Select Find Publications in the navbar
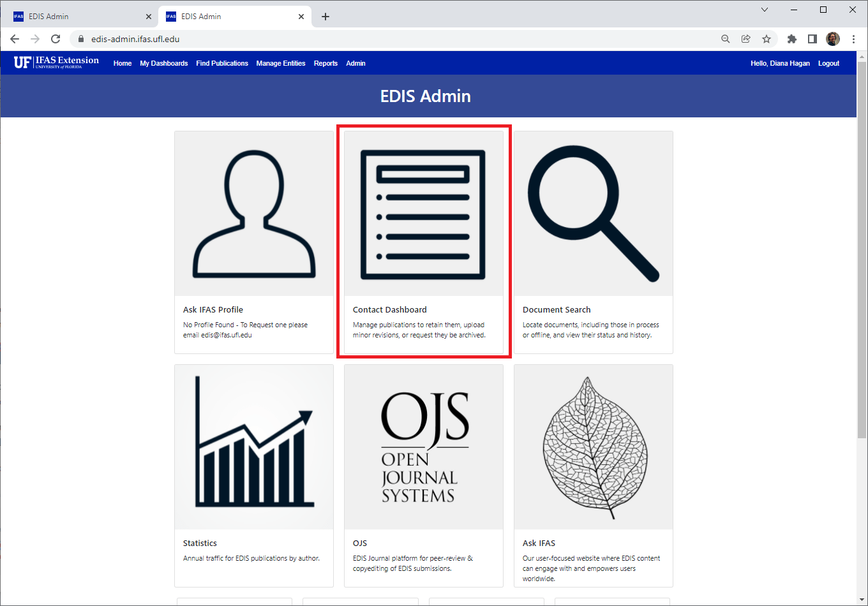The image size is (868, 606). [x=222, y=63]
